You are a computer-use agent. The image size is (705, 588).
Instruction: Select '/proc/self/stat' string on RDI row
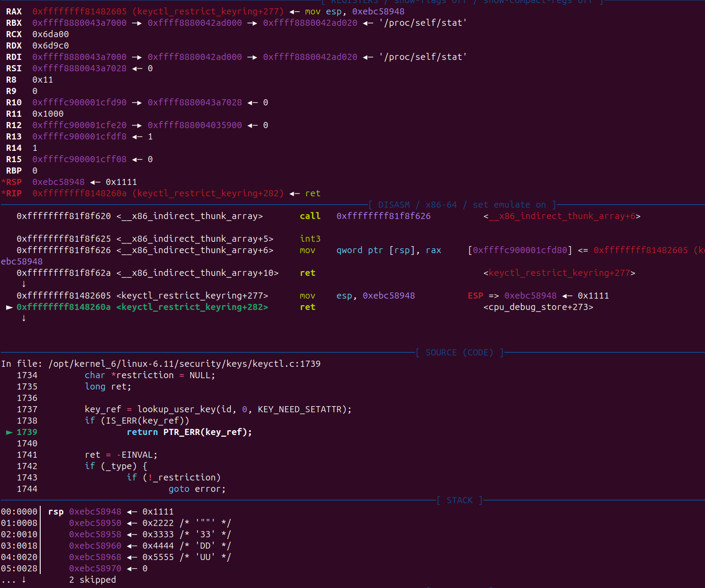[x=423, y=57]
